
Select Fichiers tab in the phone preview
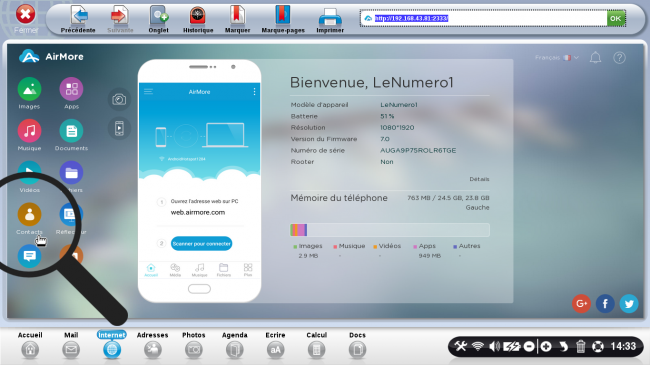(223, 270)
